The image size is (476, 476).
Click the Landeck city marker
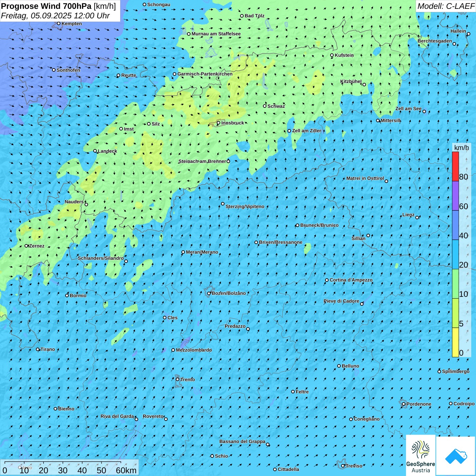click(95, 151)
